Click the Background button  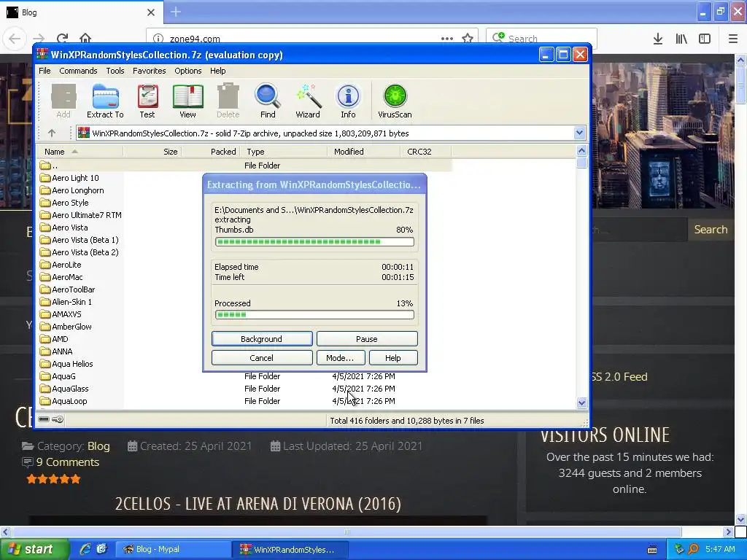click(262, 338)
